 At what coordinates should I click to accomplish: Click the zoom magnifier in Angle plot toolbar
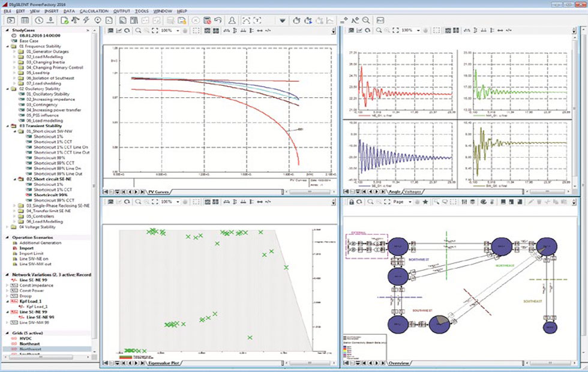[x=379, y=31]
